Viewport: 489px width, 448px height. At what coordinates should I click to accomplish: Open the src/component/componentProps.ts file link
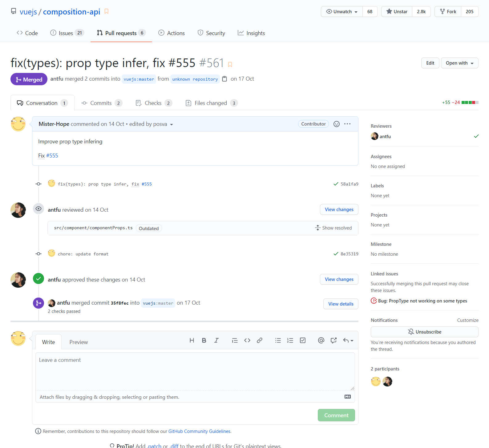point(93,228)
